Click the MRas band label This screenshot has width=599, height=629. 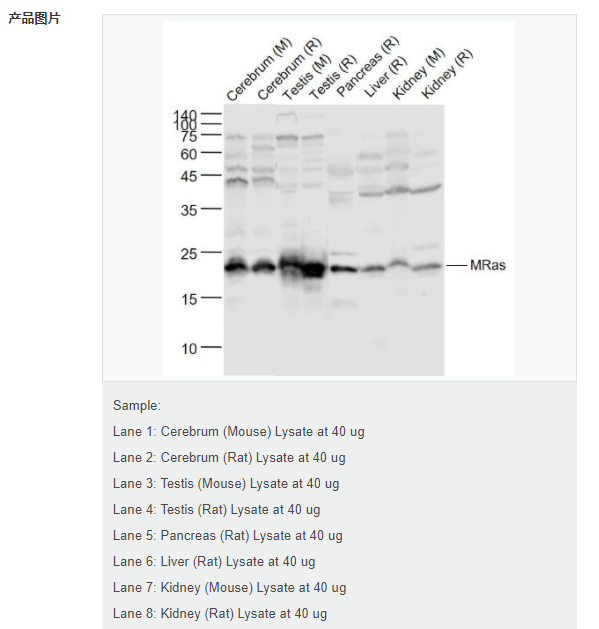pyautogui.click(x=487, y=265)
